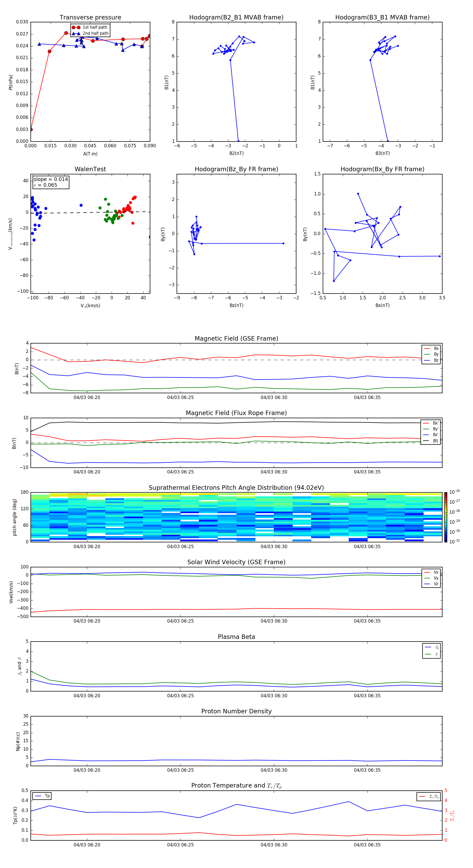The image size is (473, 868).
Task: Click the 'Np(#/cc)' y-axis label
Action: coord(18,741)
